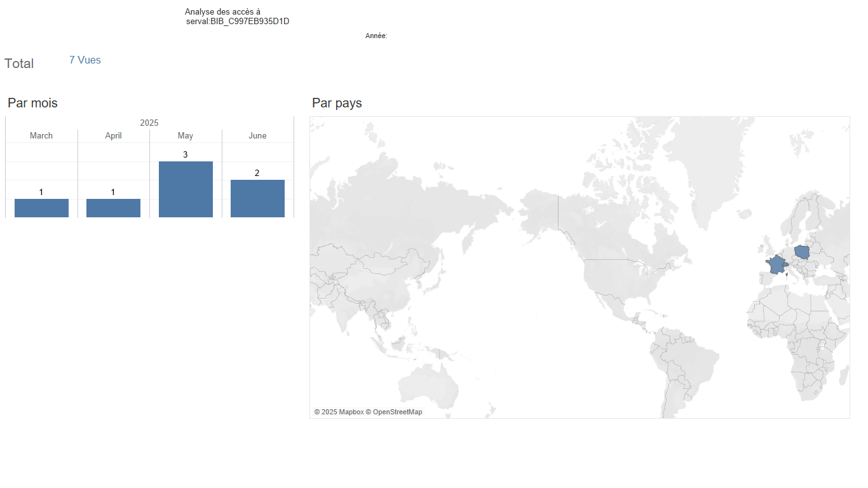This screenshot has width=868, height=488.
Task: Click the value label 2 above June
Action: pos(257,173)
